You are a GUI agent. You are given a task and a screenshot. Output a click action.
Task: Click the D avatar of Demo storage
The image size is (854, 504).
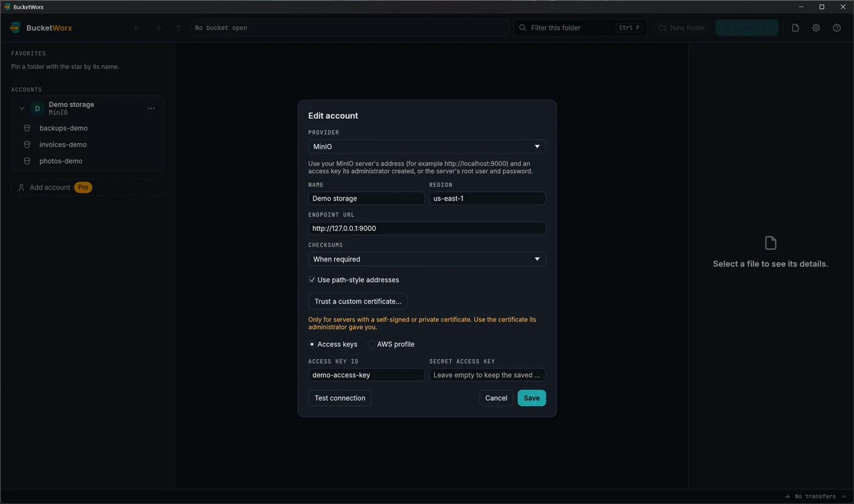tap(37, 108)
